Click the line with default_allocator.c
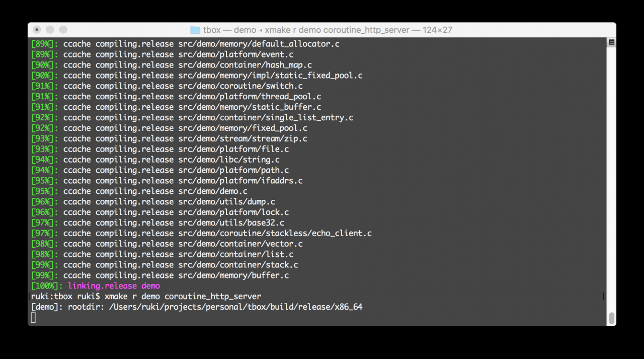The image size is (644, 359). (x=185, y=44)
